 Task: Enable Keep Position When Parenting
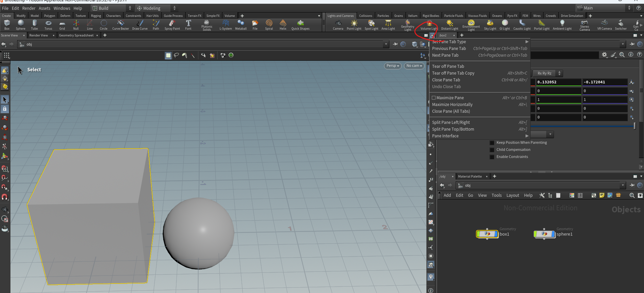pos(492,143)
